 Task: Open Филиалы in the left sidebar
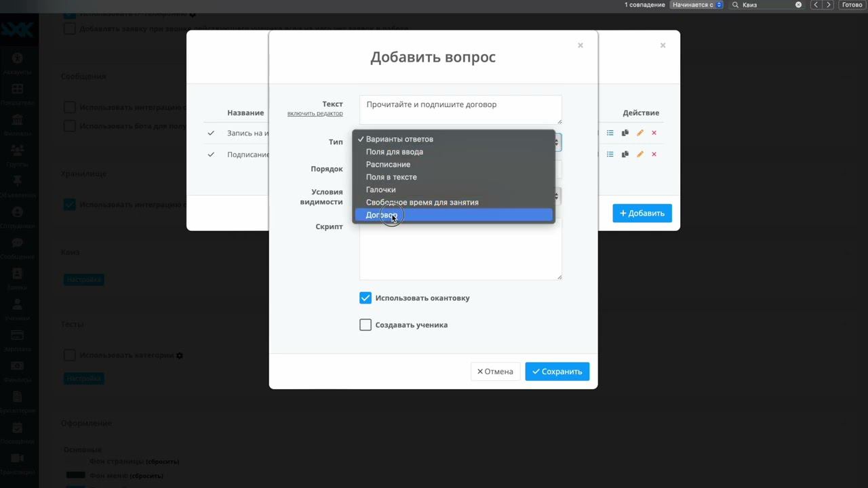pyautogui.click(x=18, y=125)
